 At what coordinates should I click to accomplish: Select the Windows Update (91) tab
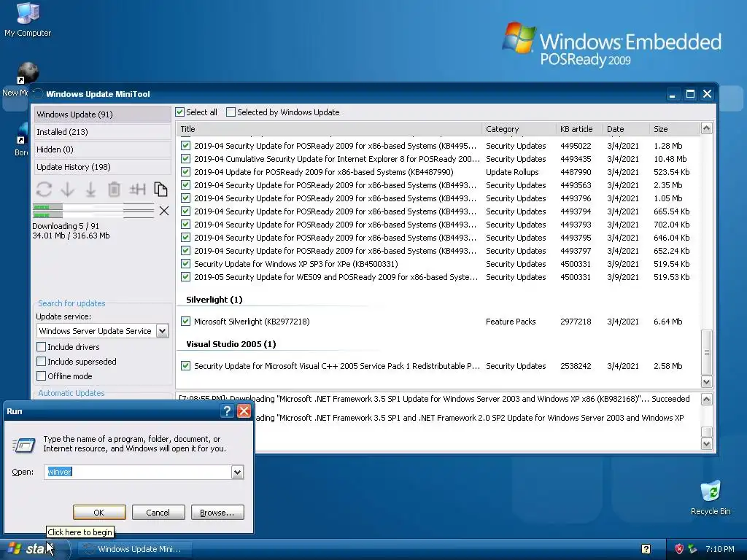pyautogui.click(x=102, y=114)
